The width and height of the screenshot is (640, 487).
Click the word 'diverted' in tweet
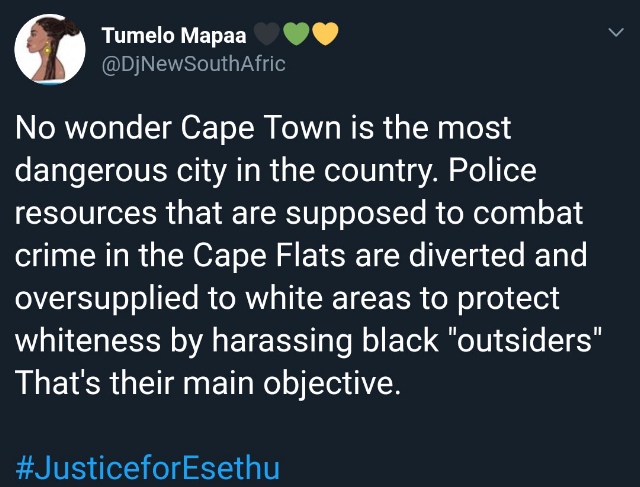(x=467, y=255)
